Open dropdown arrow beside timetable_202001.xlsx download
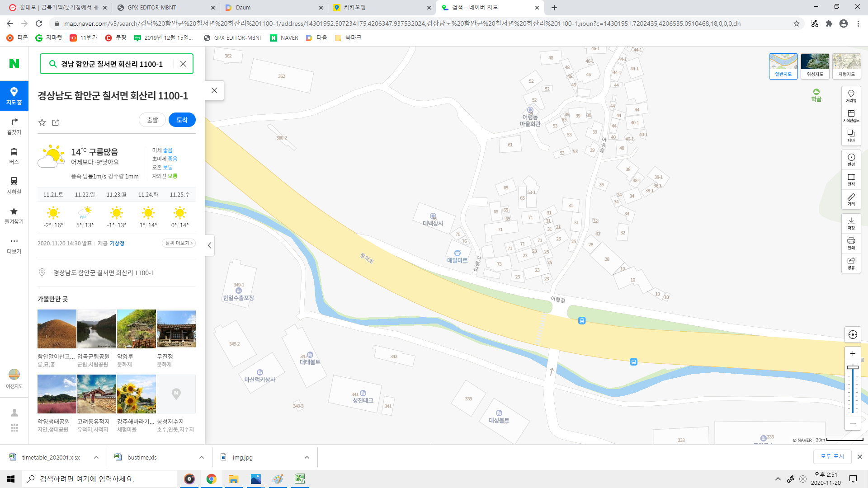This screenshot has width=868, height=488. (x=96, y=457)
